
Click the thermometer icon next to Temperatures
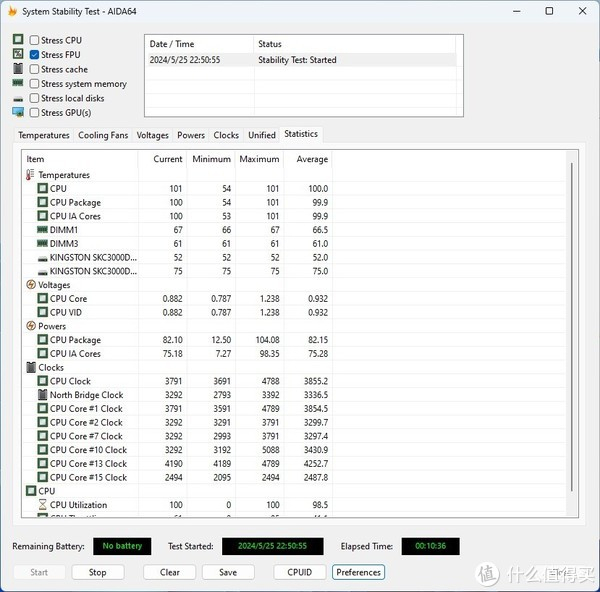(30, 175)
